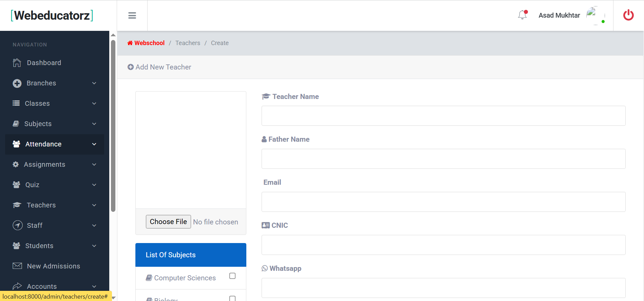Viewport: 644px width, 301px height.
Task: Check the Computer Sciences subject checkbox
Action: 232,276
